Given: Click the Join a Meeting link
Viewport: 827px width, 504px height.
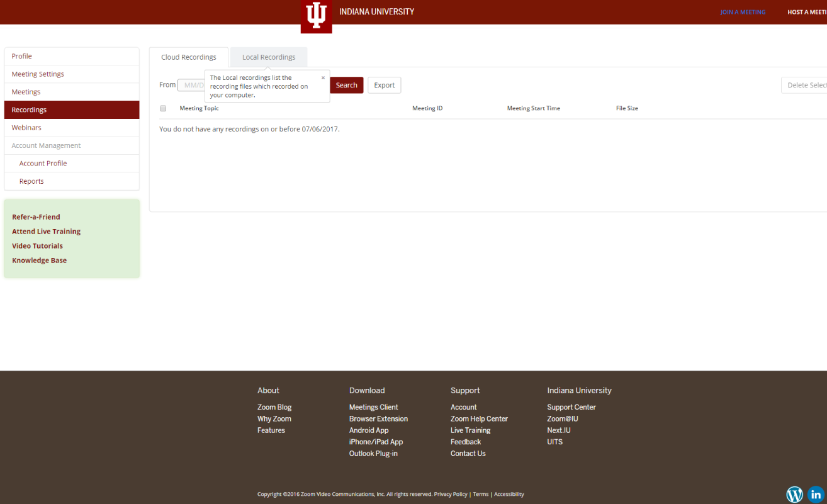Looking at the screenshot, I should pos(743,12).
